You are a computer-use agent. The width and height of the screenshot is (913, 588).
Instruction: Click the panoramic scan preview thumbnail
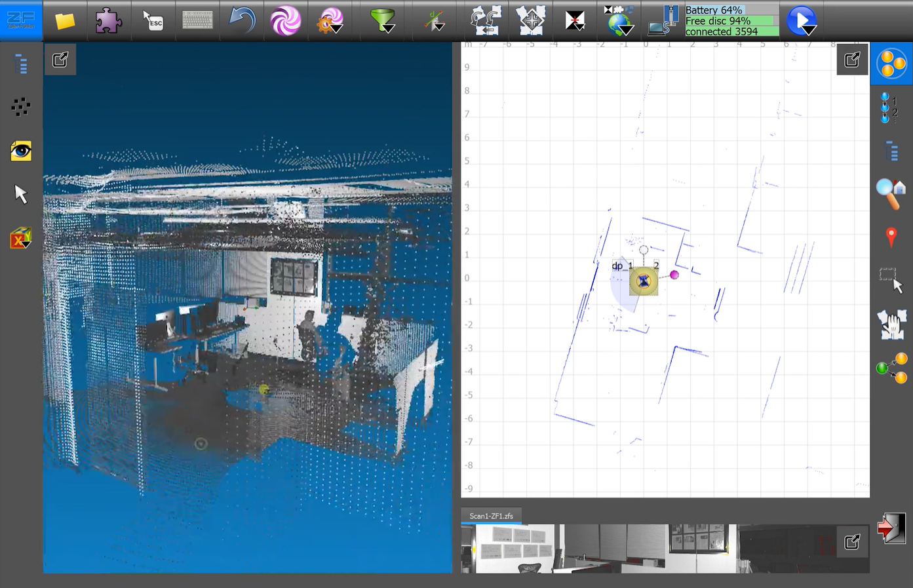coord(665,549)
